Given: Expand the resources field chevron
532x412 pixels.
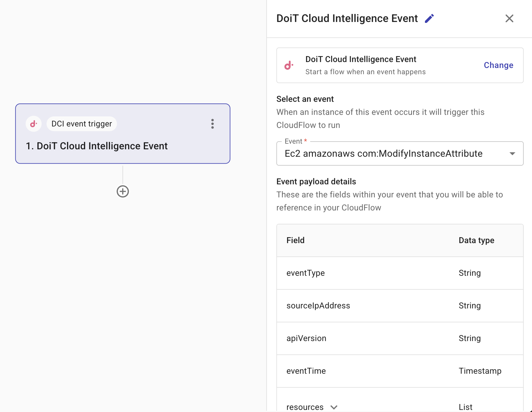Looking at the screenshot, I should click(x=334, y=407).
